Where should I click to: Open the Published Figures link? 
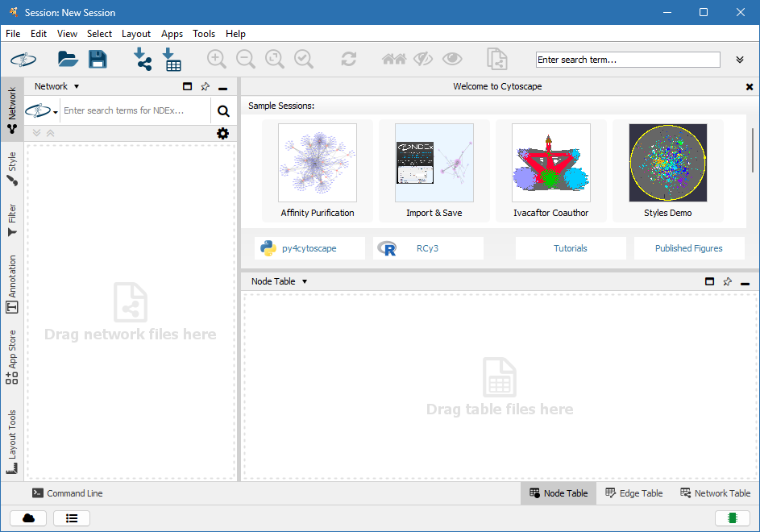(x=689, y=248)
